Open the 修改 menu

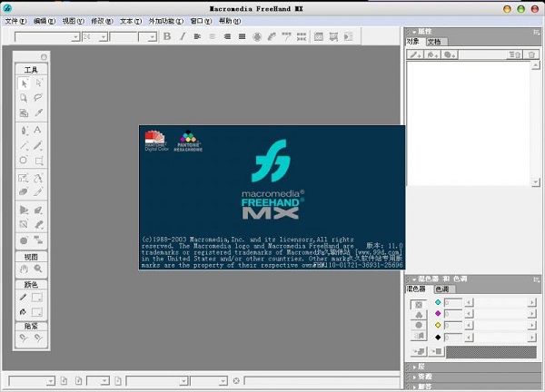102,21
